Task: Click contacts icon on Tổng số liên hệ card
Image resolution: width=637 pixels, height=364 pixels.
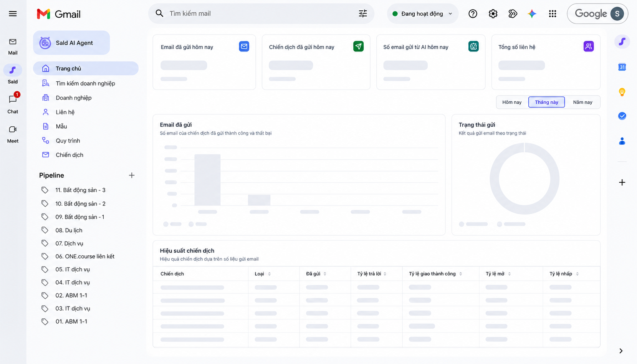Action: (x=589, y=46)
